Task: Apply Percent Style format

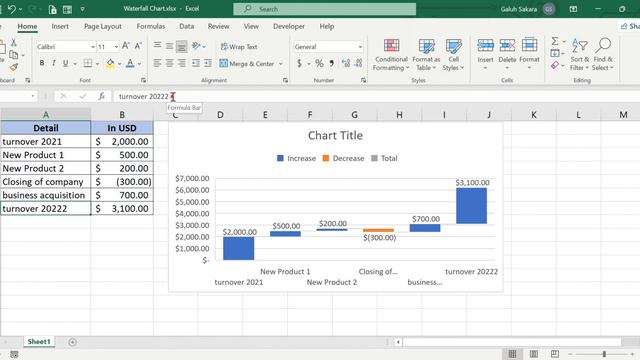Action: pos(319,63)
